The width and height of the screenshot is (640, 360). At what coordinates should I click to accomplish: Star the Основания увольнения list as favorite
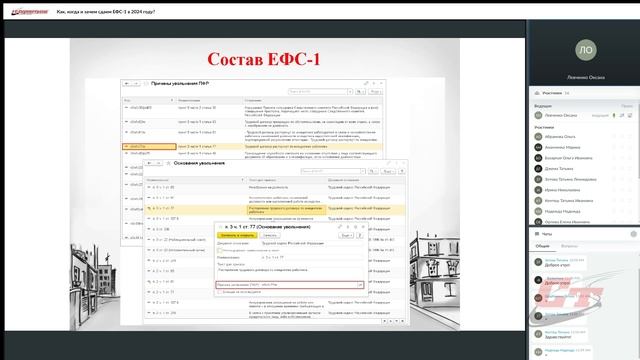[168, 163]
